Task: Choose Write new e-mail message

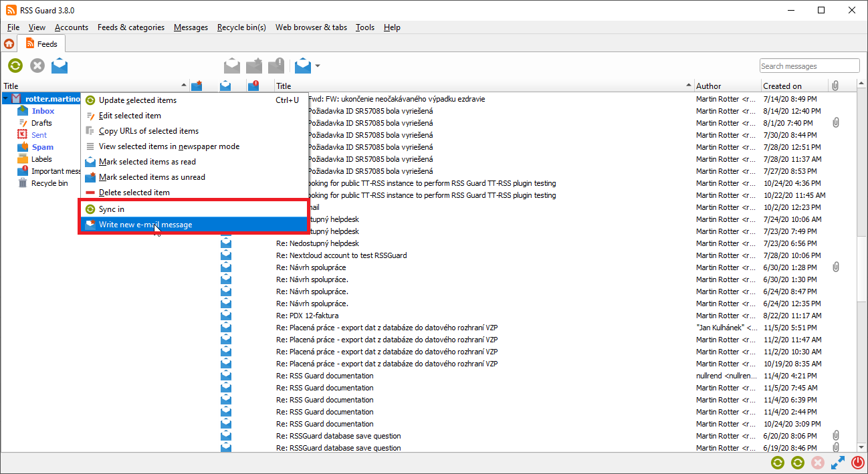Action: [145, 225]
